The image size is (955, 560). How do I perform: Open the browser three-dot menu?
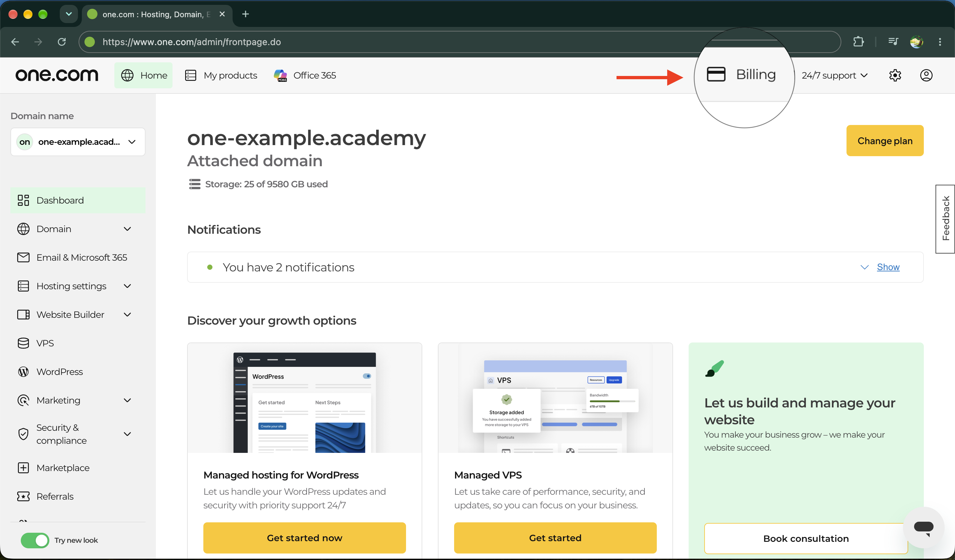tap(940, 42)
